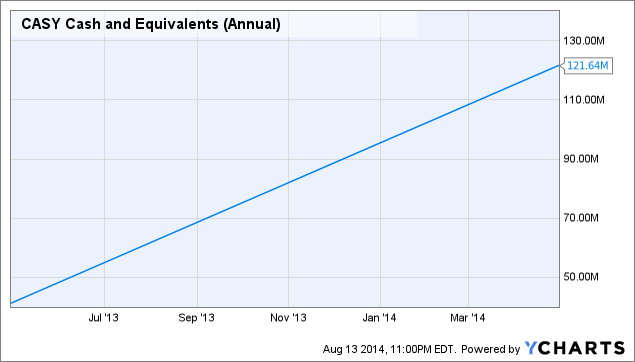The height and width of the screenshot is (362, 635).
Task: Click the YCharts logo
Action: point(575,348)
